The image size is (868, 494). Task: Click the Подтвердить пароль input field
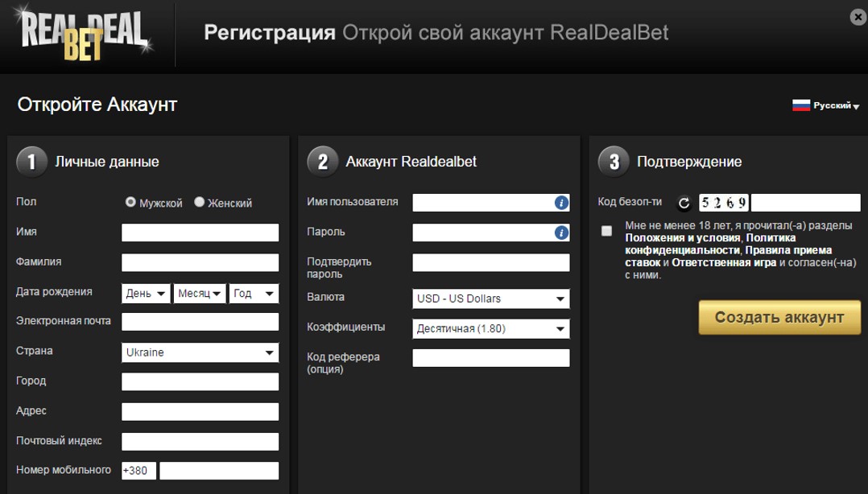point(491,263)
